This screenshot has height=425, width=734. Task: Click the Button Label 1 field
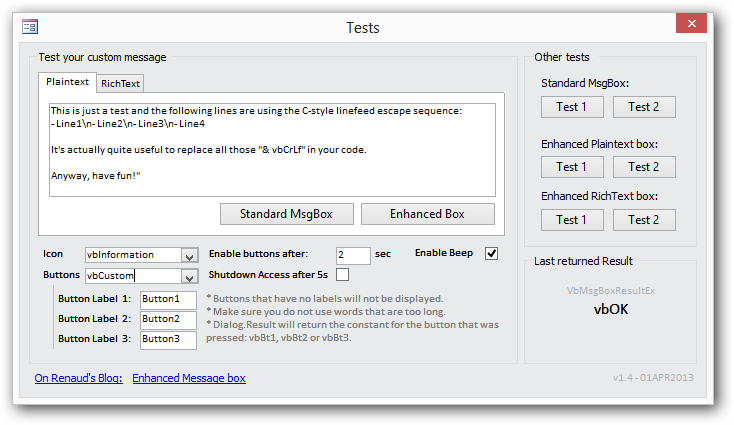[168, 300]
